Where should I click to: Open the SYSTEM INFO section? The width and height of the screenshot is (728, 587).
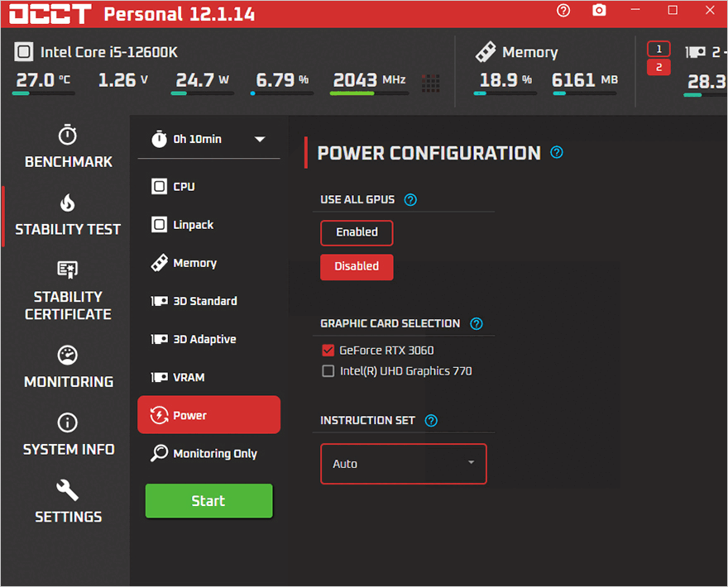[68, 435]
